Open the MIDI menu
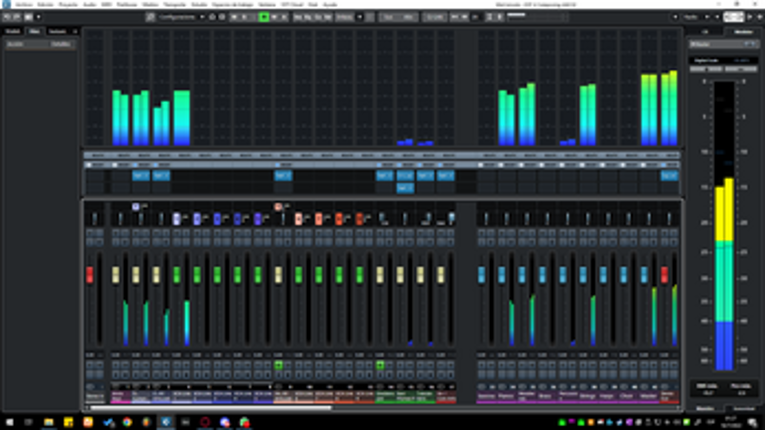Screen dimensions: 765x430 [106, 4]
